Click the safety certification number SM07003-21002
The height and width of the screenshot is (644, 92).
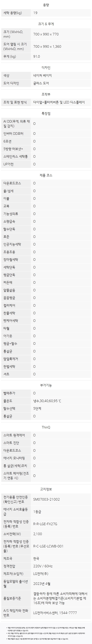point(47,499)
